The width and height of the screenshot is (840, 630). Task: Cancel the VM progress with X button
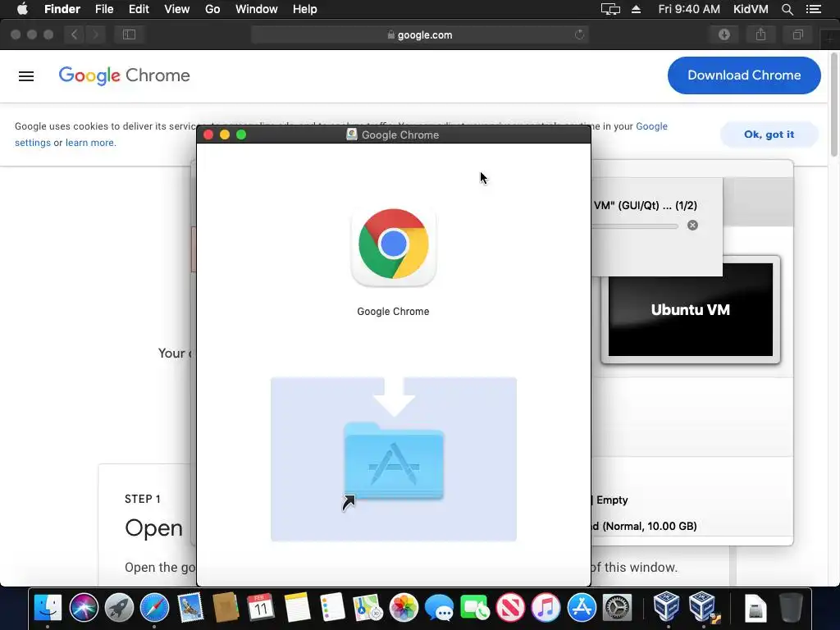coord(692,225)
